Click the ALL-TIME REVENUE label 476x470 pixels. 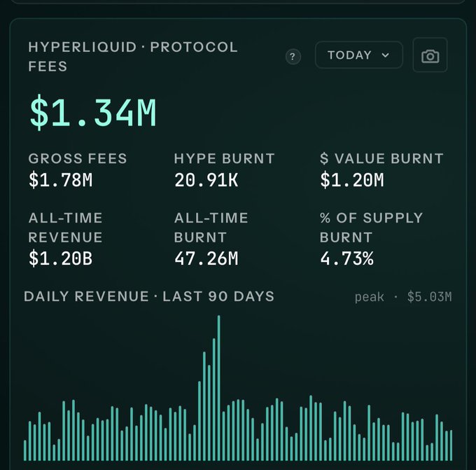coord(65,228)
